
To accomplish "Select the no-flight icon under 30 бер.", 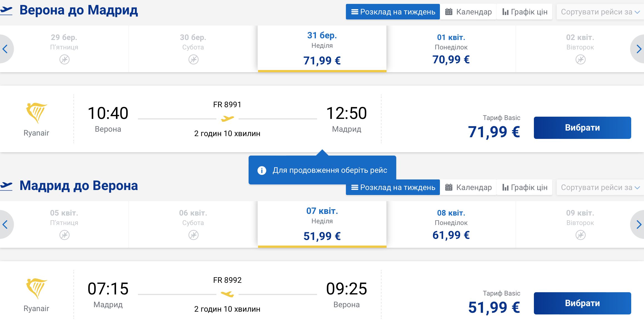I will (x=194, y=59).
